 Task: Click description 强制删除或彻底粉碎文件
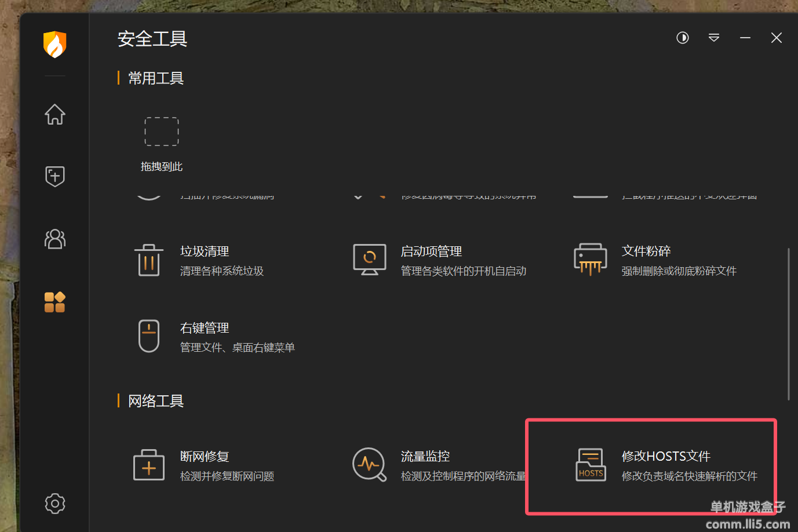coord(679,271)
